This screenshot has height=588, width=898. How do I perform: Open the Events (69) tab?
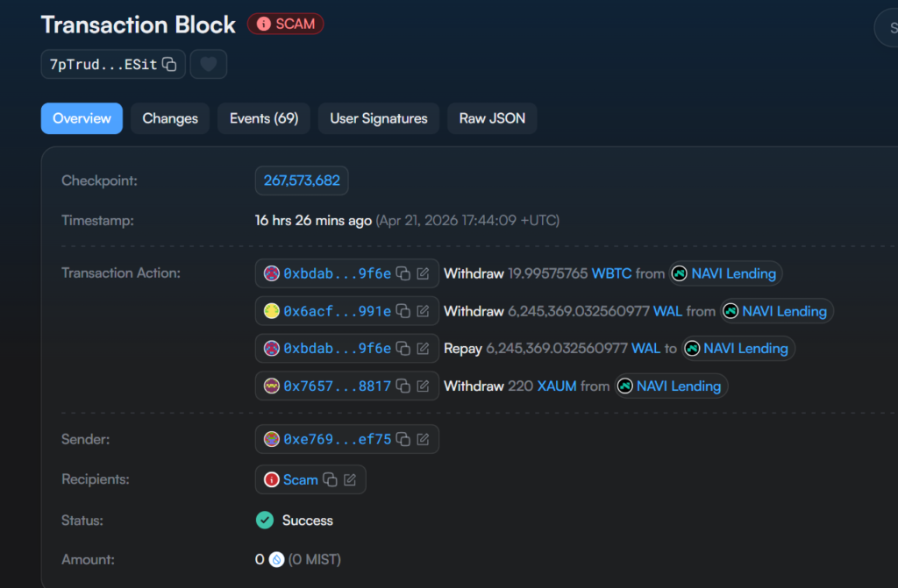click(263, 118)
